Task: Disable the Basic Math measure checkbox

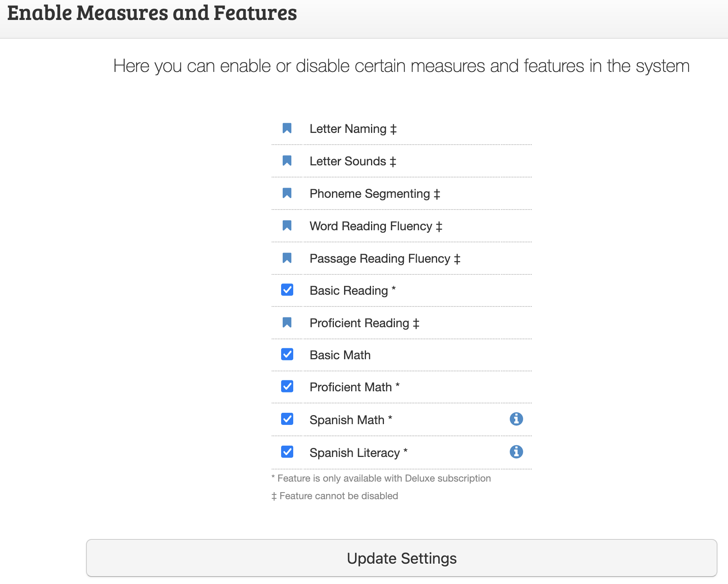Action: (287, 355)
